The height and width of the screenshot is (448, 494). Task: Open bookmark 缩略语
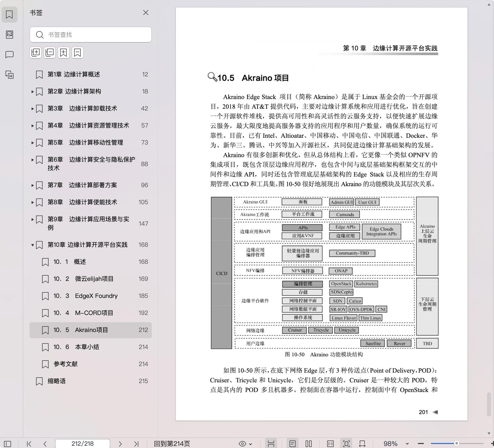91,381
